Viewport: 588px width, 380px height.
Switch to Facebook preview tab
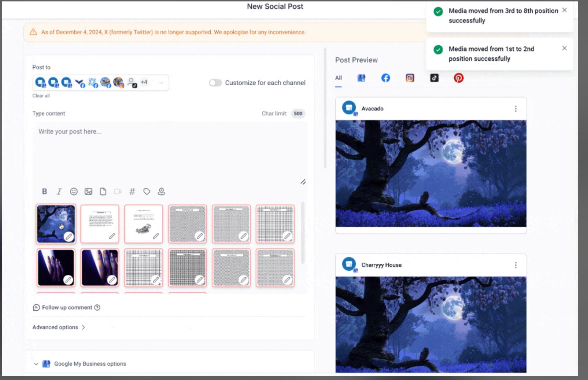(385, 78)
